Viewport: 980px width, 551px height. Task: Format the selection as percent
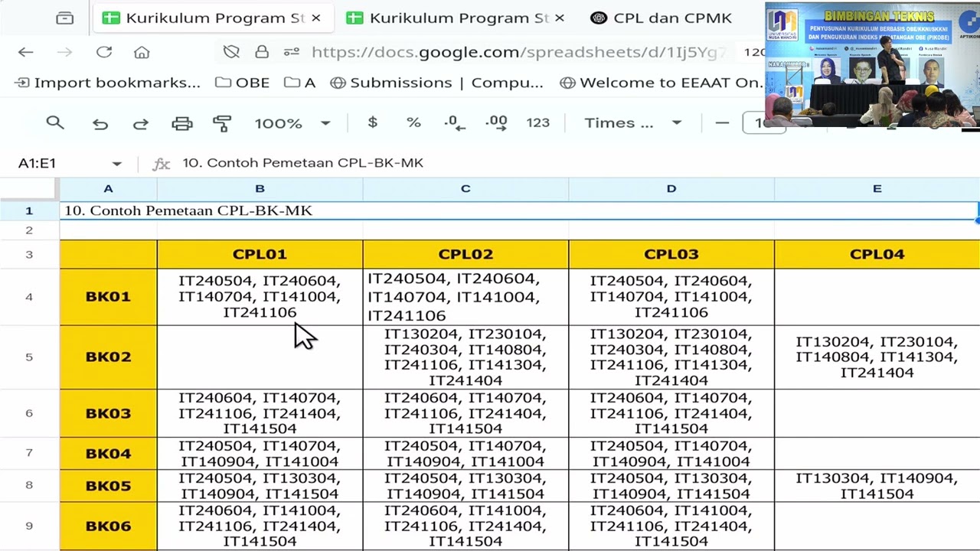click(x=413, y=122)
